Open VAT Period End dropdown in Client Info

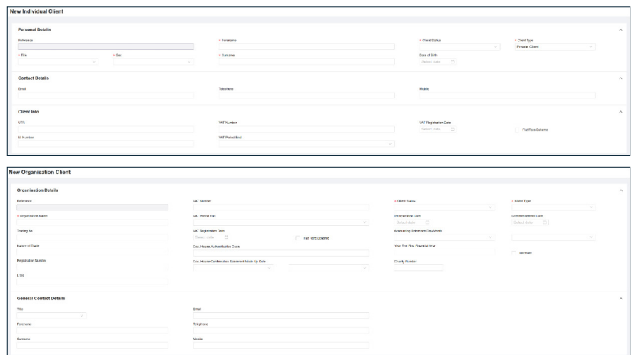point(306,144)
